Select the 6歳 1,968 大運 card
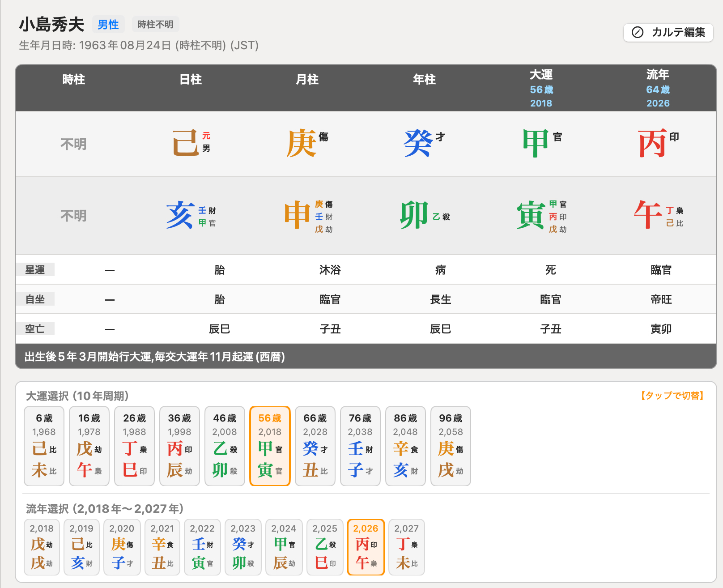Viewport: 723px width, 588px height. (44, 446)
